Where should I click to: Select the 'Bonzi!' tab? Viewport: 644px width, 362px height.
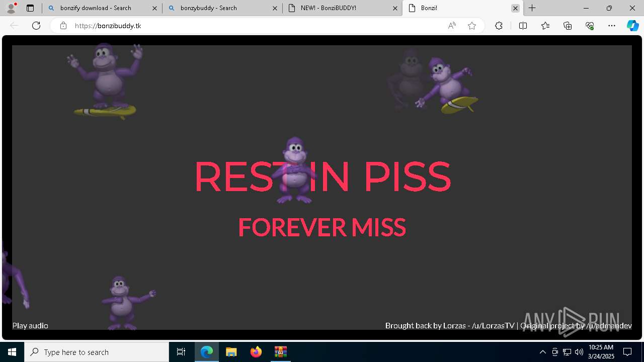click(463, 8)
